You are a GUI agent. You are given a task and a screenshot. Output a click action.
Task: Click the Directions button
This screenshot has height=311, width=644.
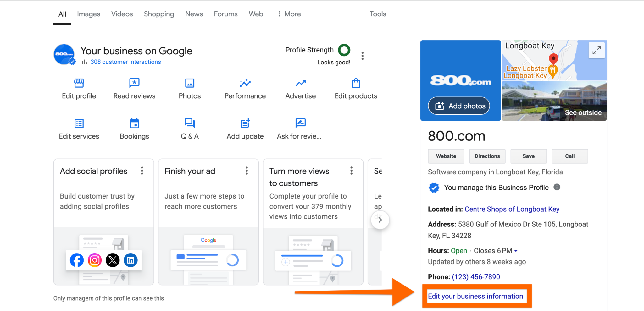coord(487,156)
